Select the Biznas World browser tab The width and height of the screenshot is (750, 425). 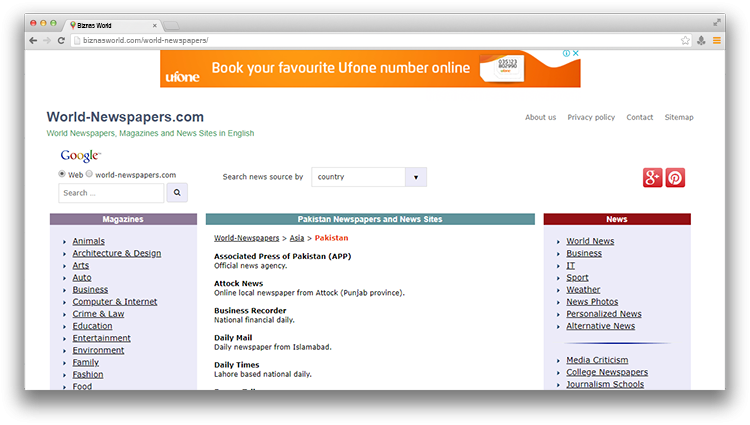(111, 25)
